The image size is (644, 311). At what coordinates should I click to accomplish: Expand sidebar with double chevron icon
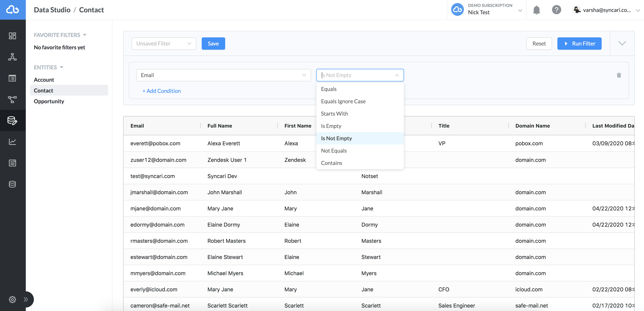click(x=26, y=299)
